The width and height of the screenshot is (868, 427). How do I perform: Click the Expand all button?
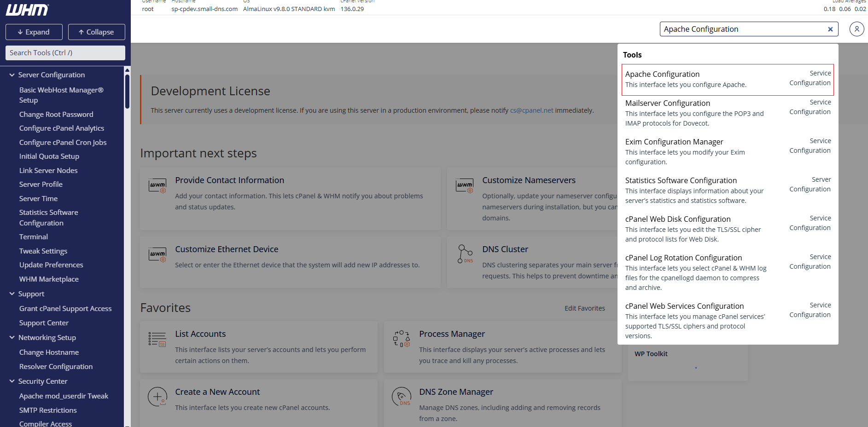(x=34, y=32)
